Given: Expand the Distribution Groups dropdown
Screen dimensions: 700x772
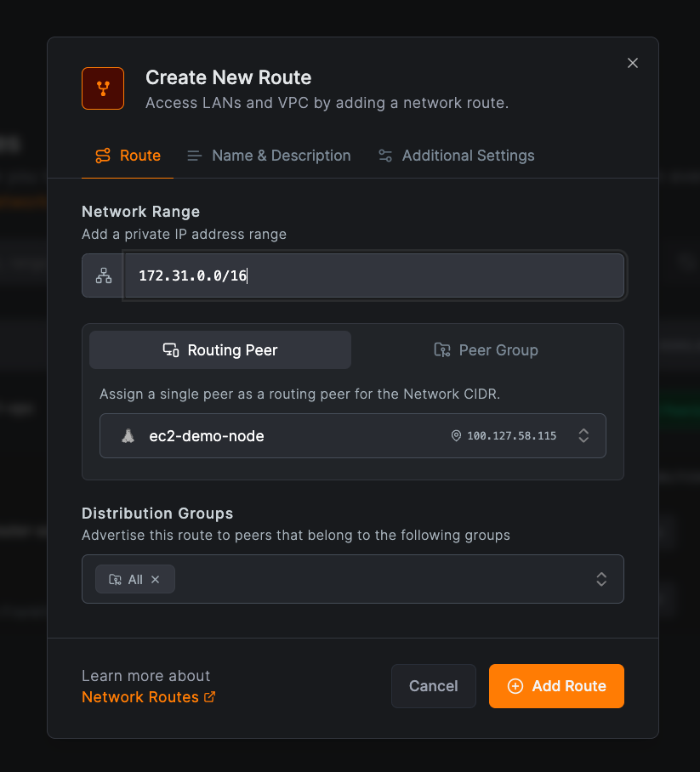Looking at the screenshot, I should [600, 579].
